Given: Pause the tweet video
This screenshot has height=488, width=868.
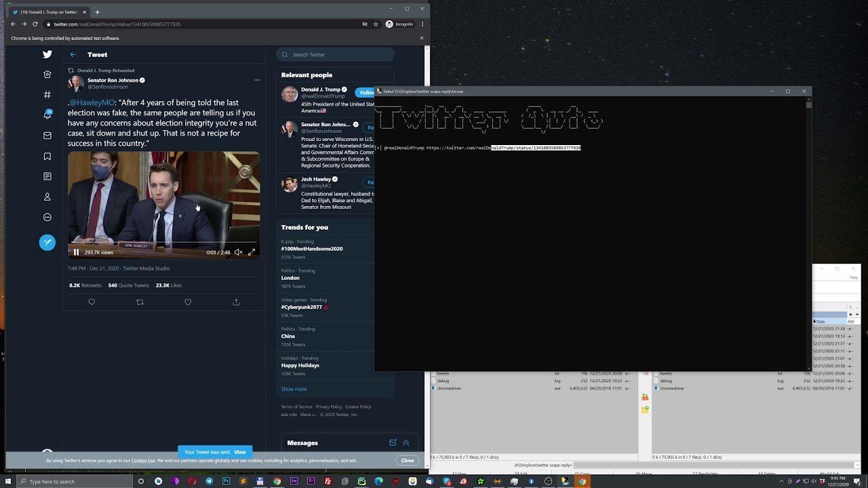Looking at the screenshot, I should tap(76, 252).
